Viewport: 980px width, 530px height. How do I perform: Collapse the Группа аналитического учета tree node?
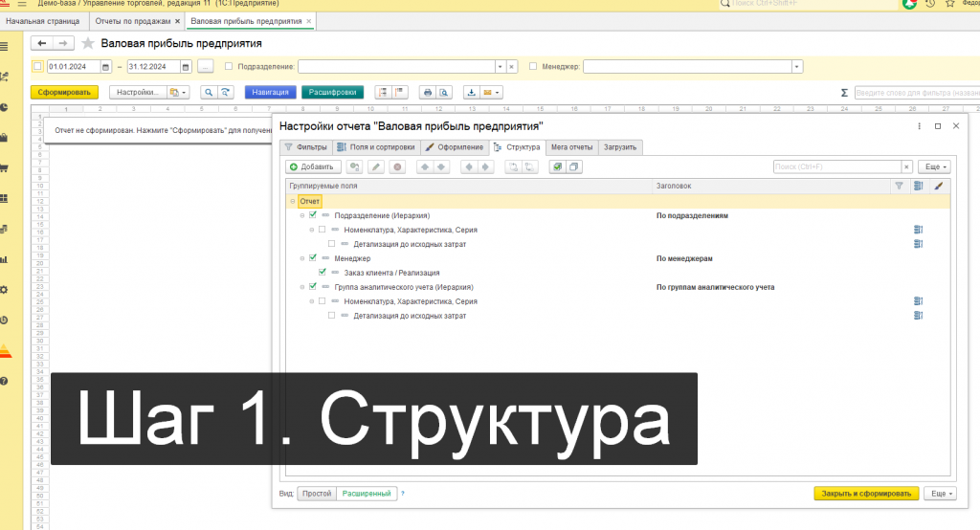[x=302, y=287]
